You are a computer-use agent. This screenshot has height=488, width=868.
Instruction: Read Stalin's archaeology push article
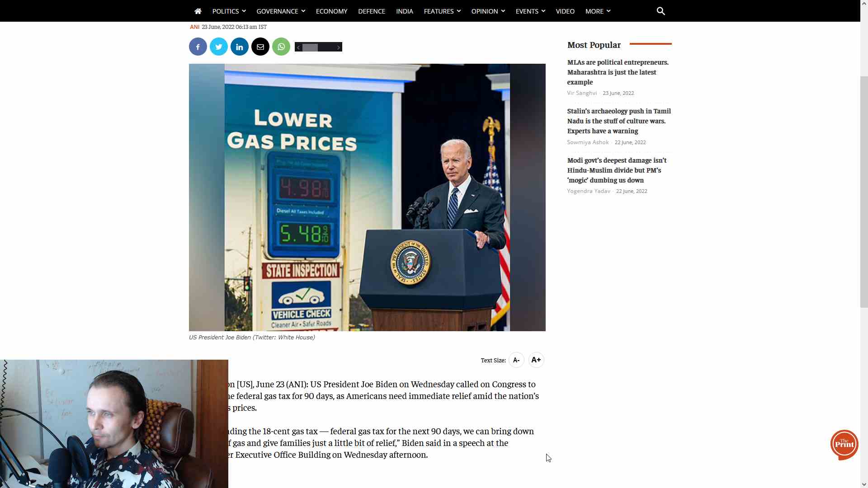[x=618, y=121]
